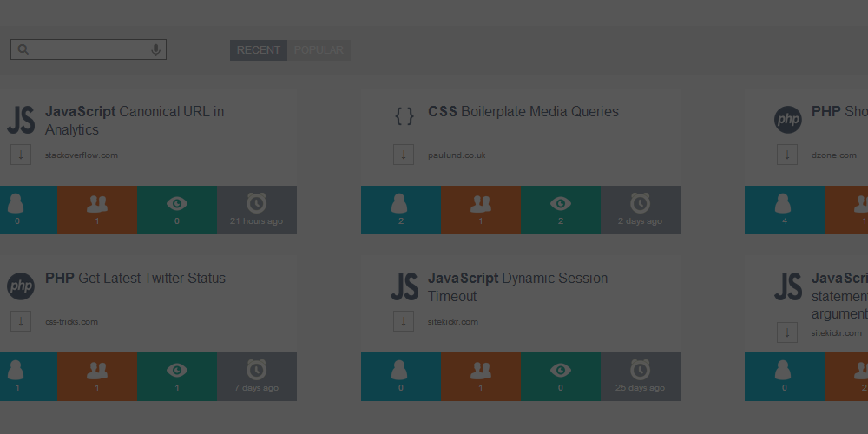The image size is (868, 434).
Task: Click the 2 days ago clock tile
Action: (641, 210)
